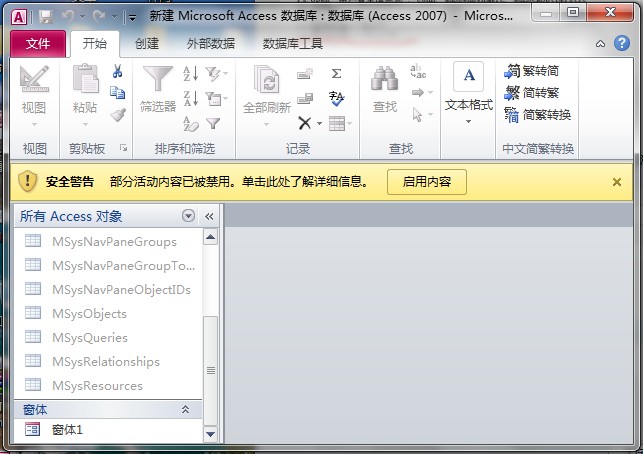Minimize the ribbon with caret icon
Viewport: 643px width, 454px height.
600,44
